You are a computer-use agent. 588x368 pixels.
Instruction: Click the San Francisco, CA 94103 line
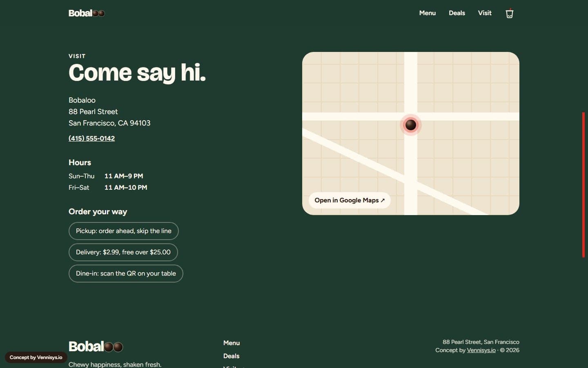pyautogui.click(x=109, y=123)
